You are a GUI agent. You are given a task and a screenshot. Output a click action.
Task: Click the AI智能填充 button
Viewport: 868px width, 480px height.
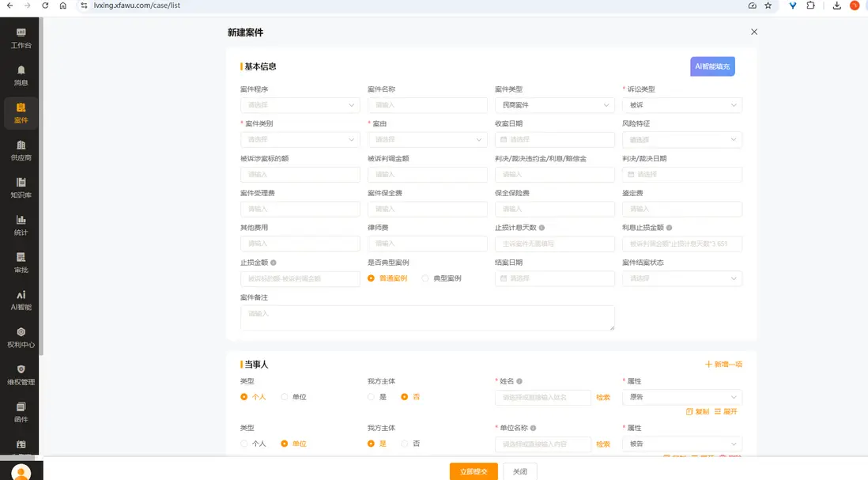(712, 66)
